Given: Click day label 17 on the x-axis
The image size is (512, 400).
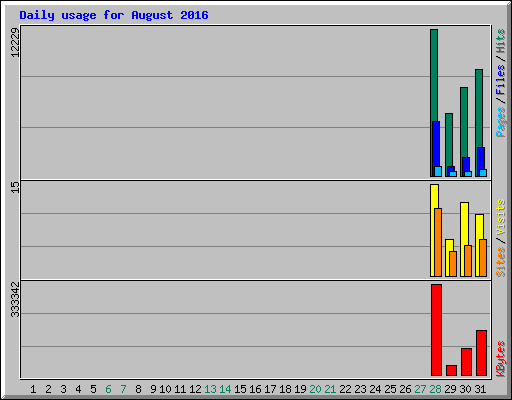Looking at the screenshot, I should point(270,389).
